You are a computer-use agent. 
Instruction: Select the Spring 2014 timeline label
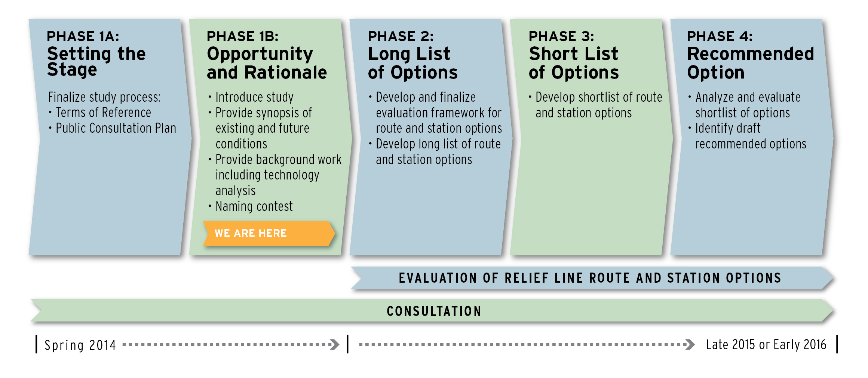coord(80,345)
